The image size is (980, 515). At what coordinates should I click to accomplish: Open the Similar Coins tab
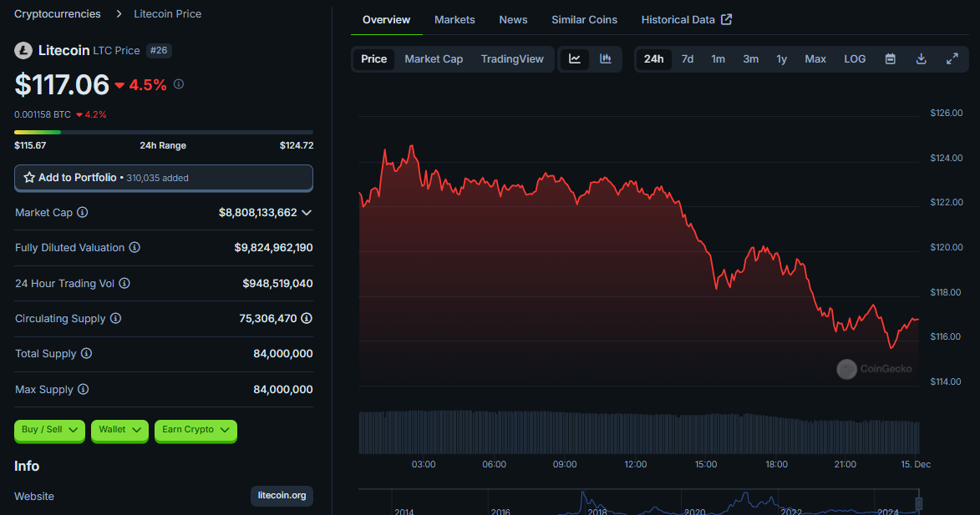(x=584, y=19)
